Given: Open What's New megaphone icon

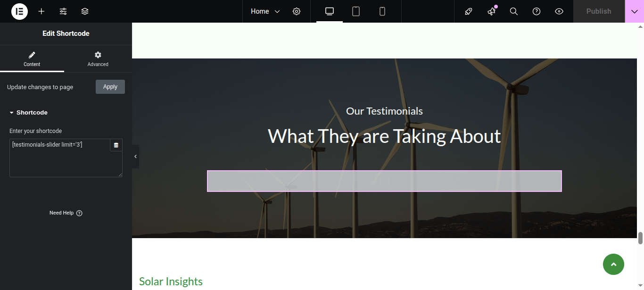Looking at the screenshot, I should pyautogui.click(x=491, y=11).
